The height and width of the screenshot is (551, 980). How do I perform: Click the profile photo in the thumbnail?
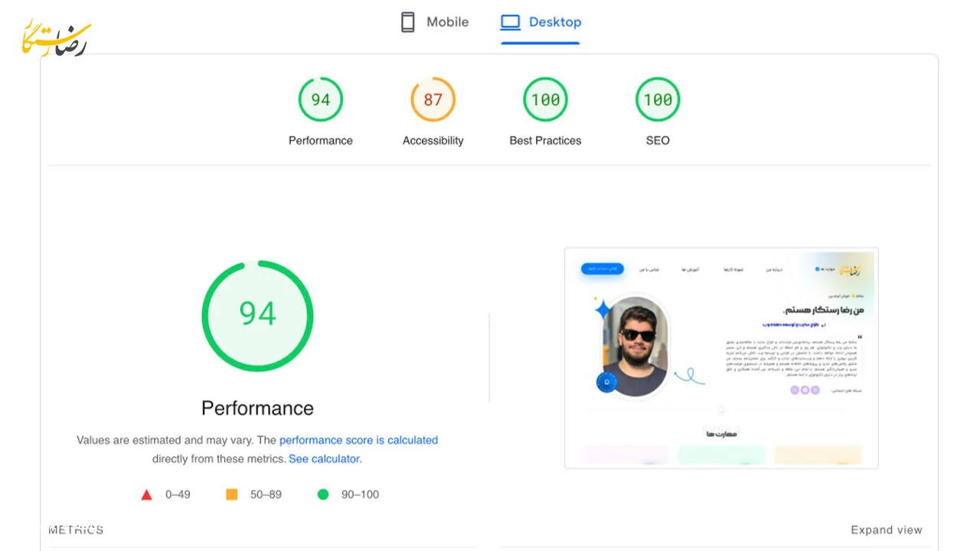pyautogui.click(x=635, y=347)
